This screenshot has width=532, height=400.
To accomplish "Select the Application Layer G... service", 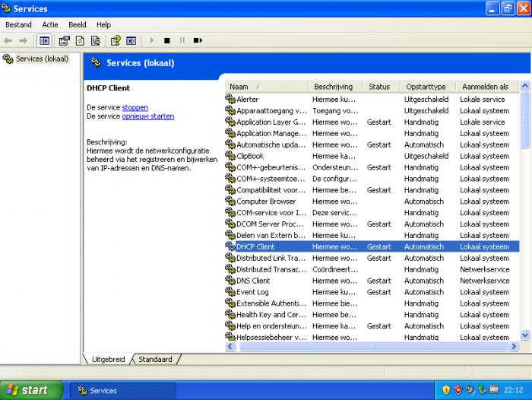I will 372,122.
